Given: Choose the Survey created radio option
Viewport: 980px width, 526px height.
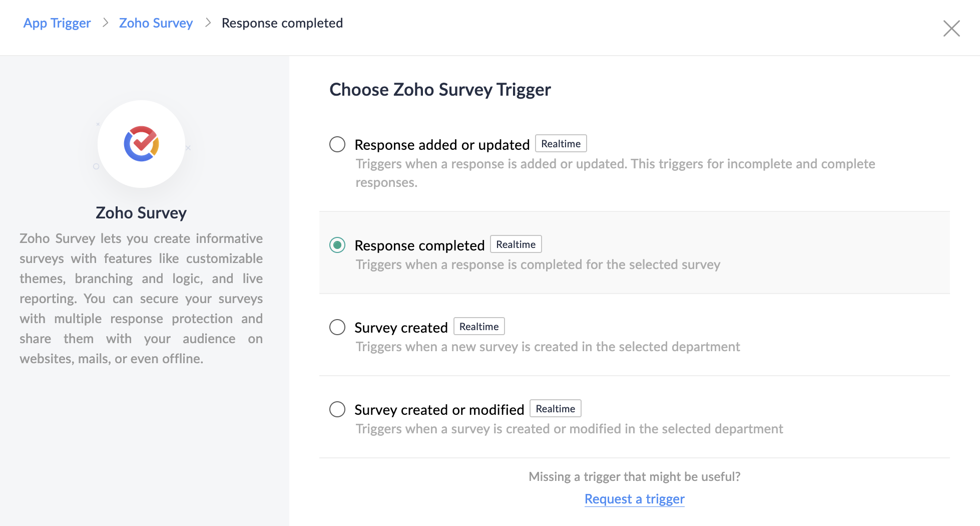Looking at the screenshot, I should (337, 327).
